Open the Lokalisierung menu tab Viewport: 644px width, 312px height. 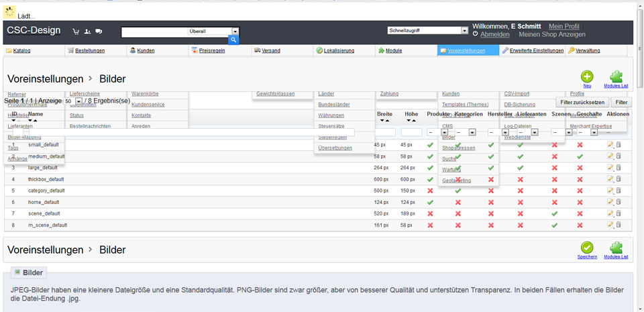339,51
